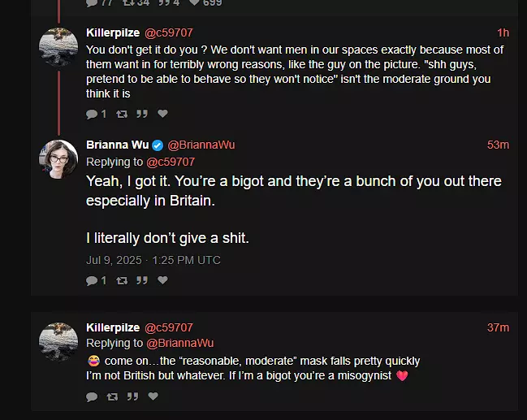
Task: Open Brianna Wu's profile avatar
Action: pos(58,159)
